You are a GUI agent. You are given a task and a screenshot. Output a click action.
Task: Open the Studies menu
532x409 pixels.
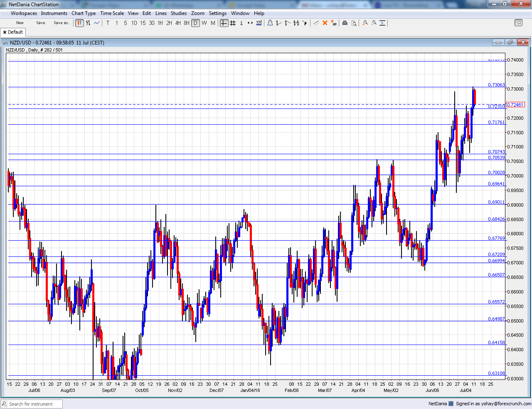coord(178,13)
